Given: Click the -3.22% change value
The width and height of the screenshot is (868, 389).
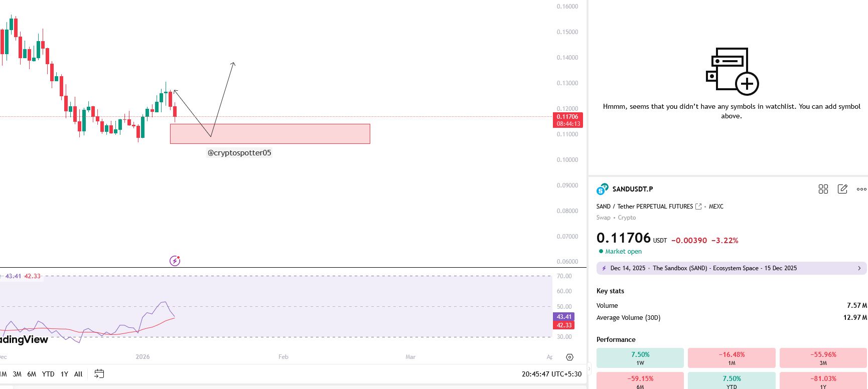Looking at the screenshot, I should point(725,241).
